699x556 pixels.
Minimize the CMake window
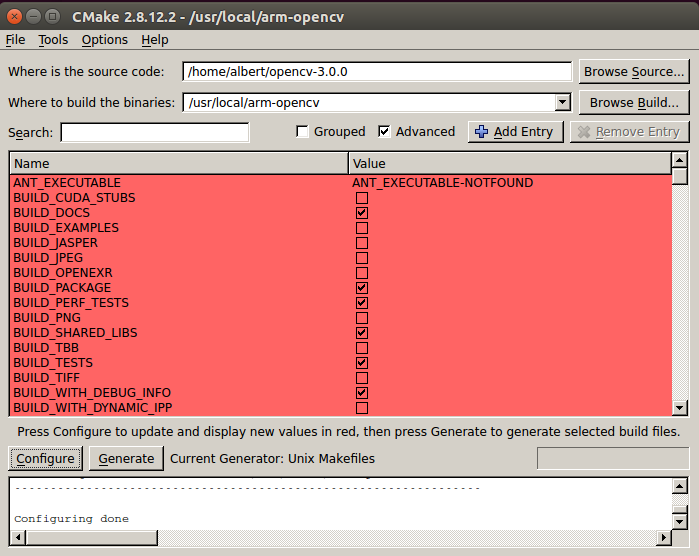33,16
